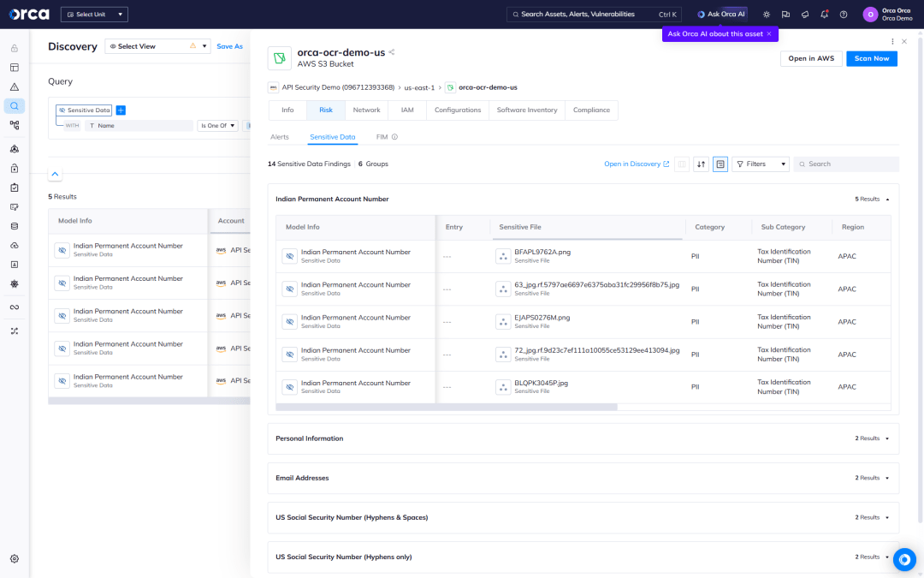Click the Scan Now button
924x578 pixels.
tap(872, 58)
